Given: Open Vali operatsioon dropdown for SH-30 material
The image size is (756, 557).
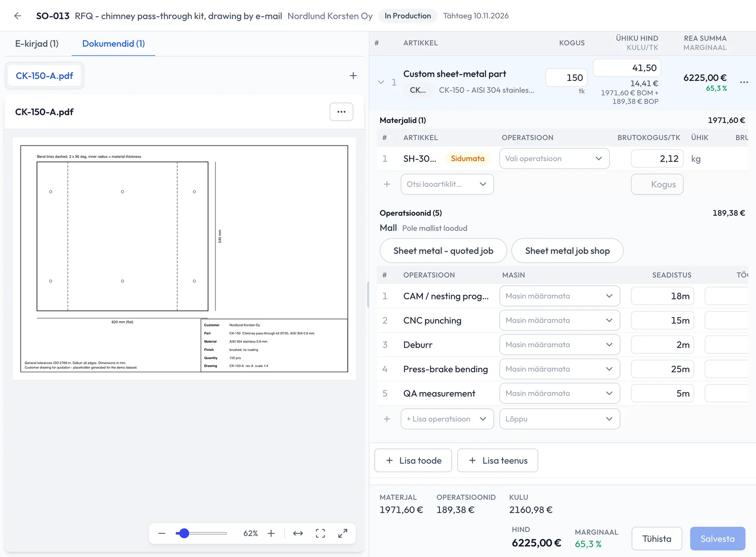Looking at the screenshot, I should pos(554,159).
